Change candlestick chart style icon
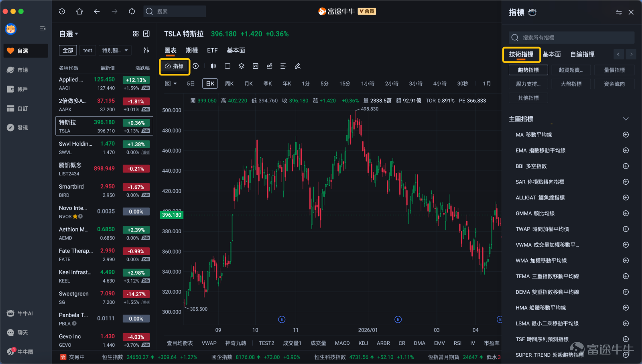 pyautogui.click(x=213, y=66)
